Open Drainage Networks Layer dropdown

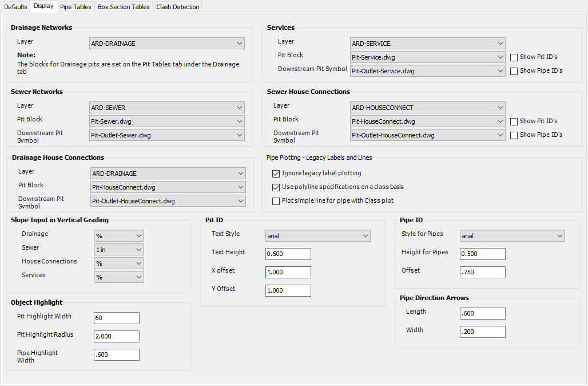coord(167,44)
